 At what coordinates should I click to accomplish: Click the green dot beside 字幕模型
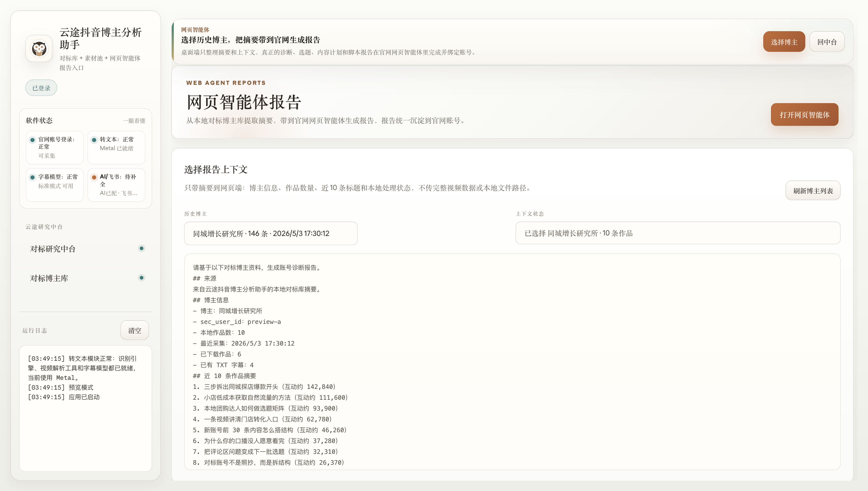coord(32,177)
